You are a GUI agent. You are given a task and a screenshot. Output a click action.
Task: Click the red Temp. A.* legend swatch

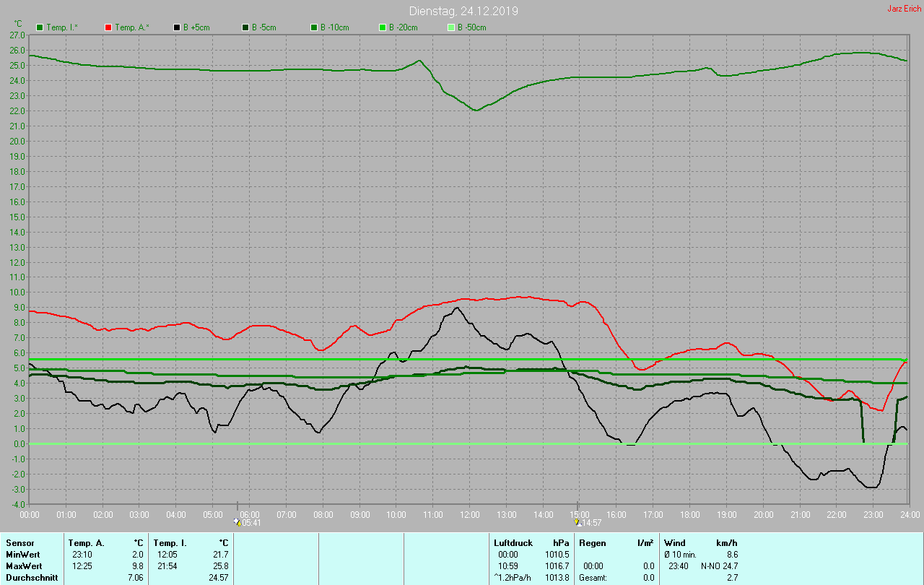[x=108, y=27]
